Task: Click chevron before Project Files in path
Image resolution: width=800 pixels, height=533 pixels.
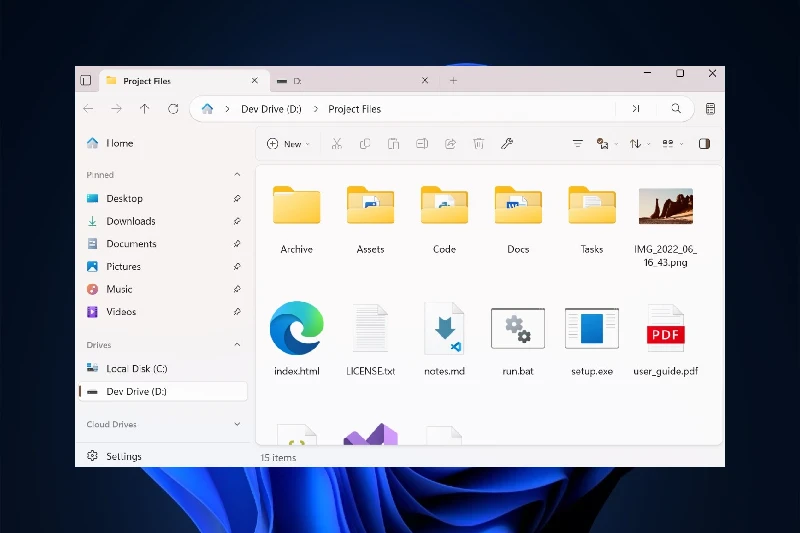Action: (316, 109)
